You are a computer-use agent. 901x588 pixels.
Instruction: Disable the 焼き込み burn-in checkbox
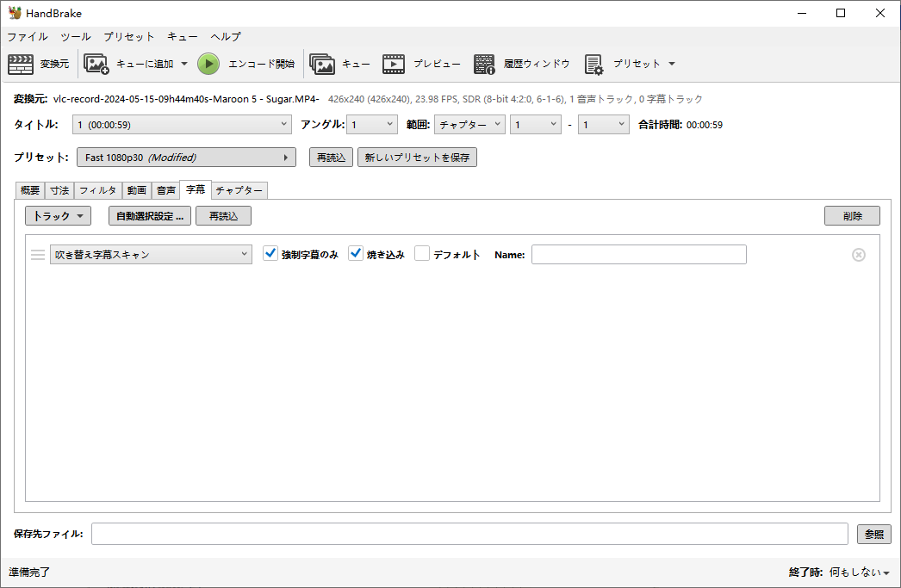pos(356,254)
